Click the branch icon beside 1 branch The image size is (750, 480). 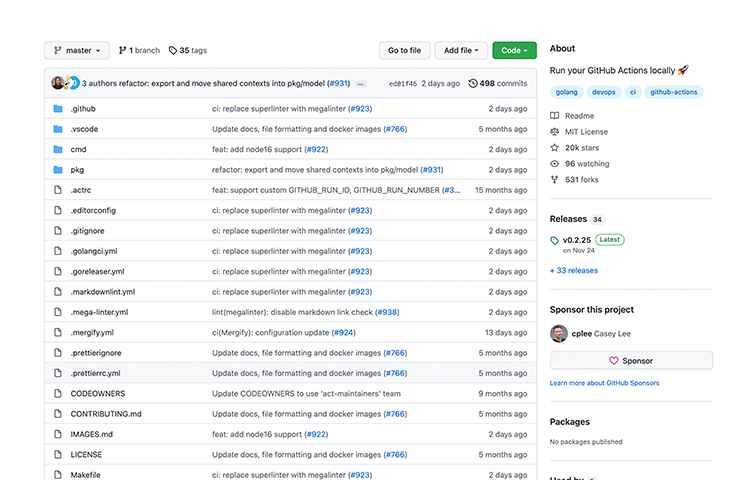coord(122,50)
